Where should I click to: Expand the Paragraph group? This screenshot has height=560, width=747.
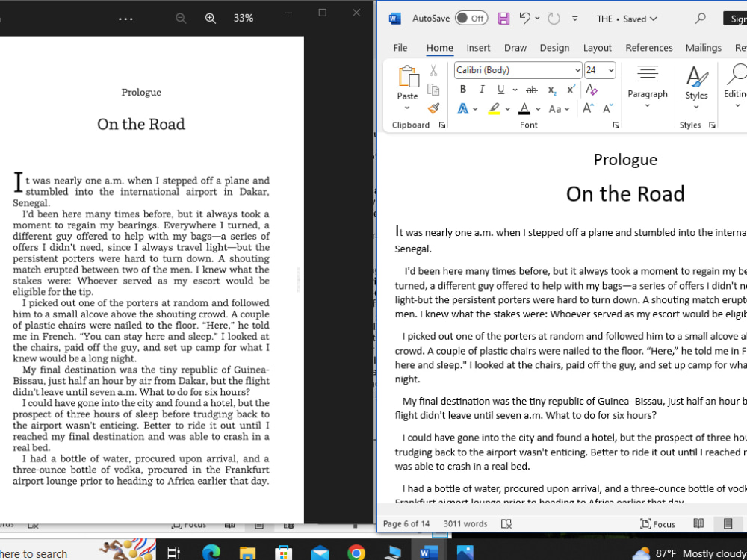[x=648, y=86]
